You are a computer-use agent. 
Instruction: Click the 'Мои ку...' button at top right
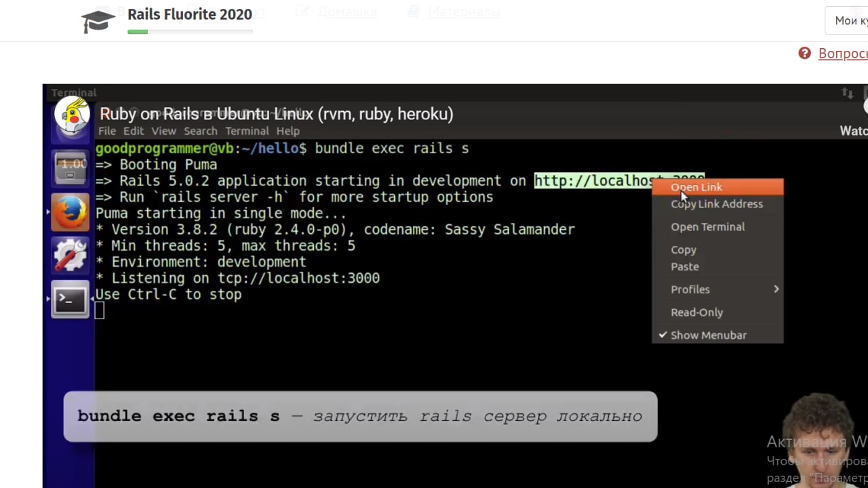click(846, 21)
